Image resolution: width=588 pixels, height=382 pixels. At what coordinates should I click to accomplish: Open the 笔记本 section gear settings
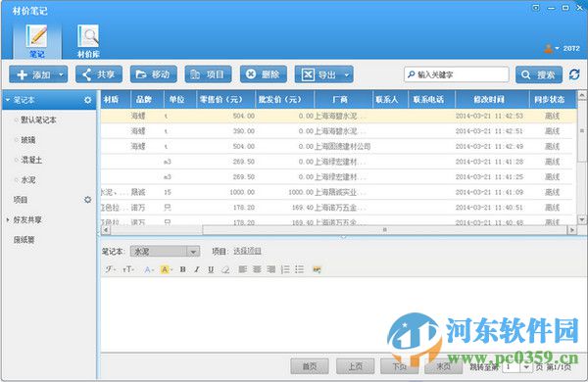[x=88, y=100]
